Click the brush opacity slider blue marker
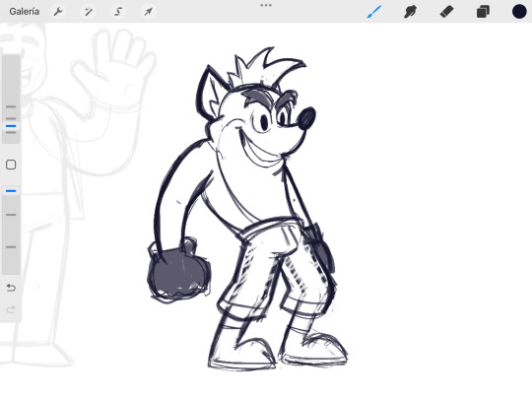Screen dimensions: 532x399 [x=11, y=191]
